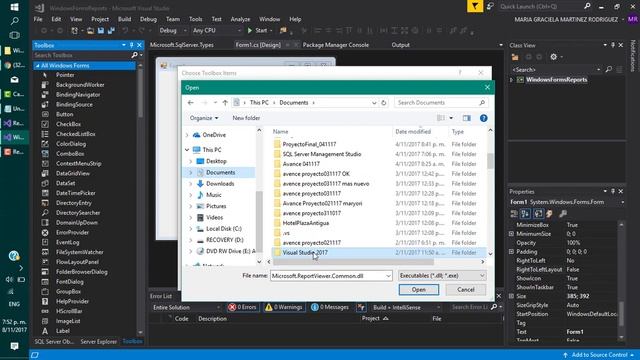Open Windows taskbar search

click(14, 21)
